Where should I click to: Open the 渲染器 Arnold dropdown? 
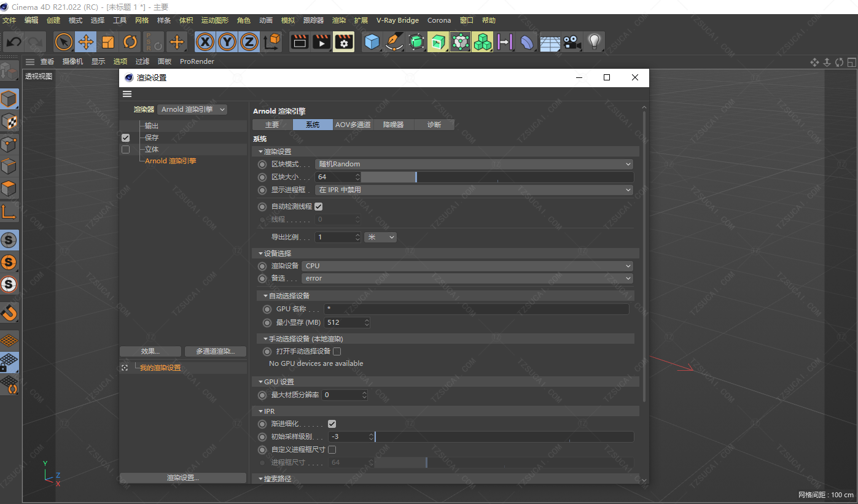click(192, 109)
